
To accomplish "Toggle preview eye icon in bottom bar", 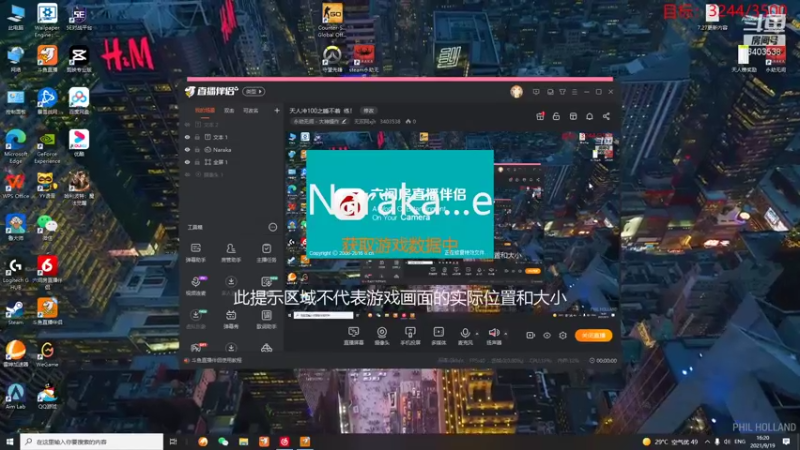I will pos(546,335).
